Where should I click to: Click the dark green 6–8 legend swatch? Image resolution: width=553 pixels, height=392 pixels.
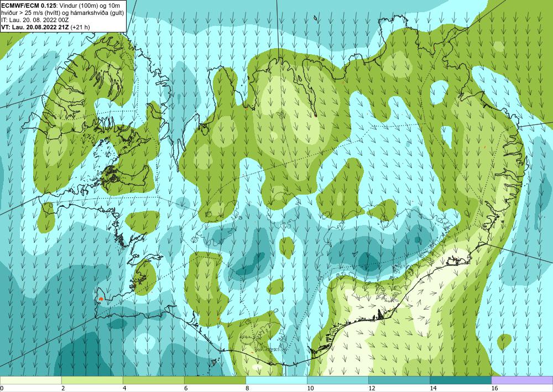(x=215, y=380)
